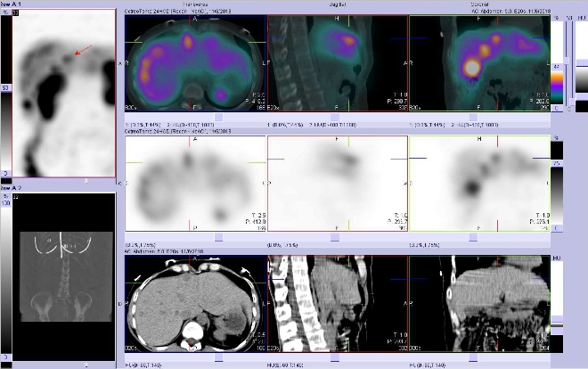Click the Raw A 1 frame slider handle
This screenshot has height=369, width=588.
pyautogui.click(x=86, y=181)
